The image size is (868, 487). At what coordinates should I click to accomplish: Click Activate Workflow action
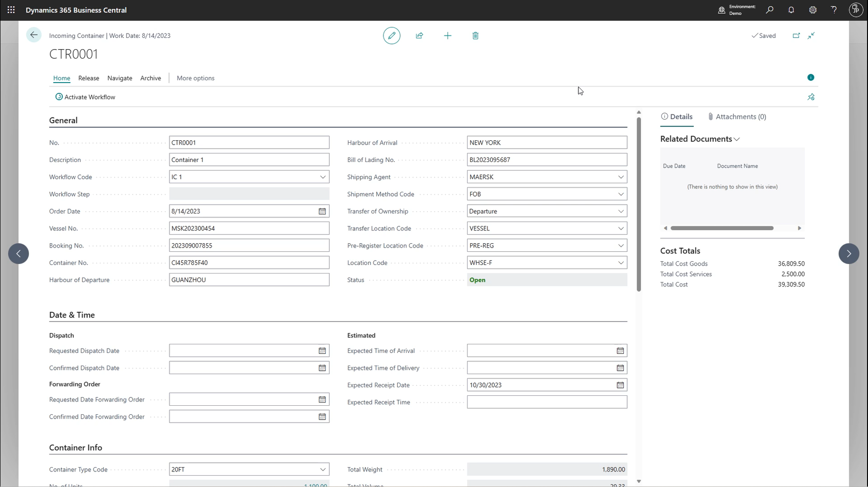tap(85, 97)
